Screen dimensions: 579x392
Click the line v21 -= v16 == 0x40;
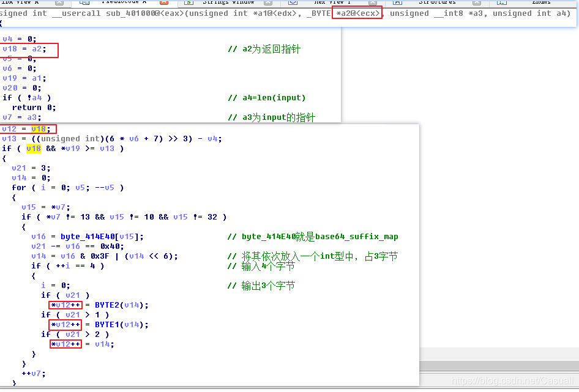tap(78, 246)
